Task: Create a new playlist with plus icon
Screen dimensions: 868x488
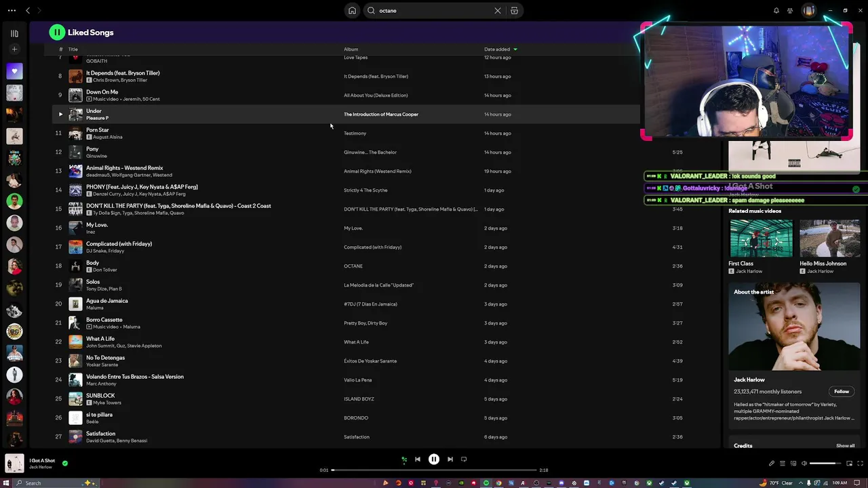Action: [14, 49]
